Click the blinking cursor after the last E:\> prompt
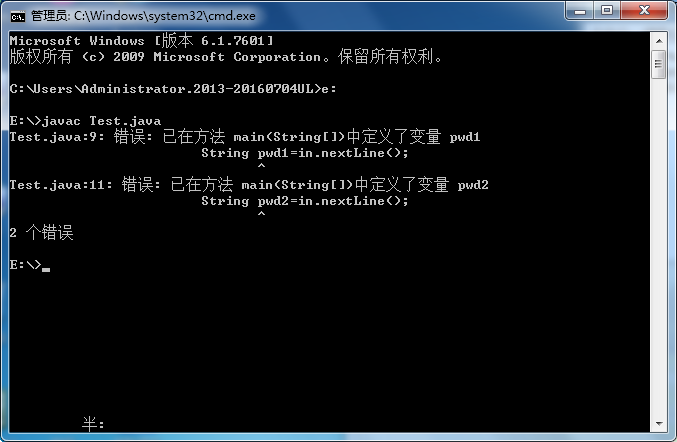This screenshot has height=442, width=677. [x=46, y=268]
